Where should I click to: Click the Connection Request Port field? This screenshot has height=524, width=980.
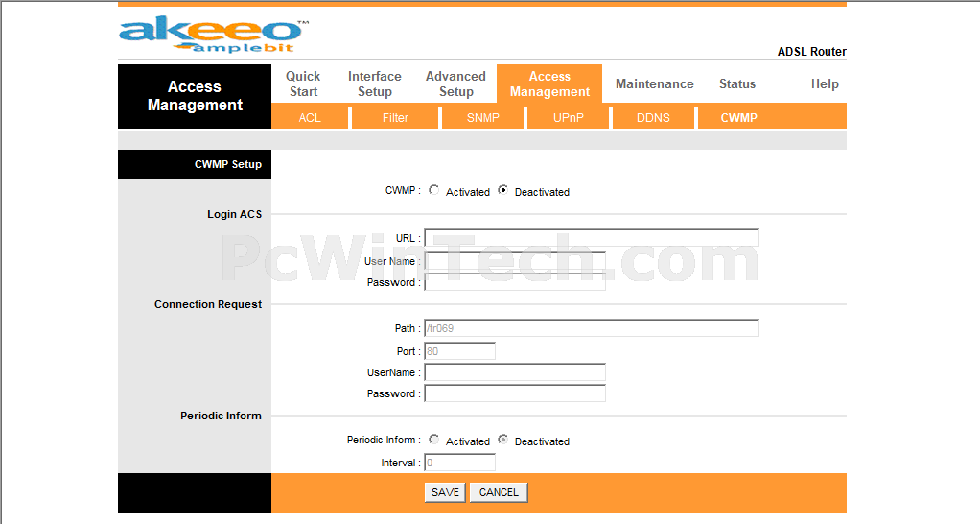[x=459, y=351]
